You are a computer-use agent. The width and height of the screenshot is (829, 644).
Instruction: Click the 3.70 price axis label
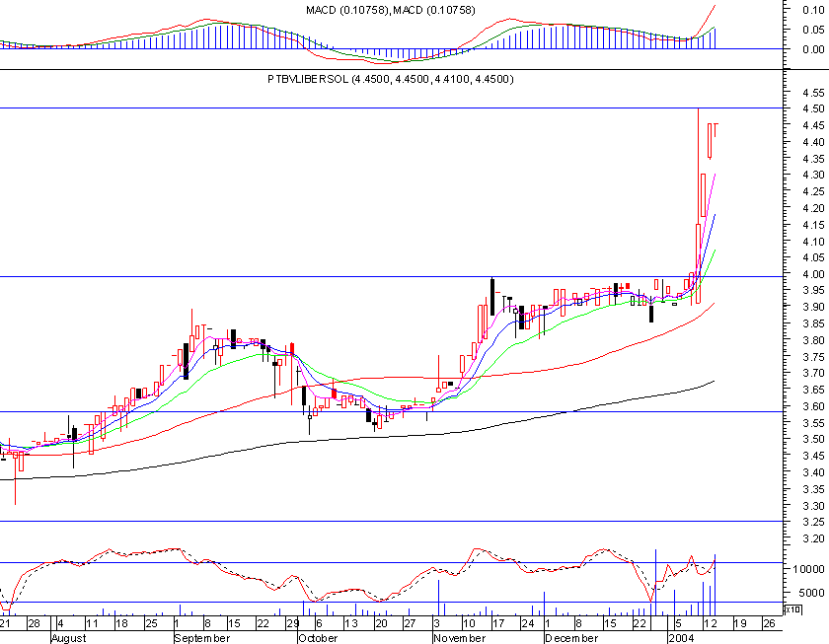813,374
